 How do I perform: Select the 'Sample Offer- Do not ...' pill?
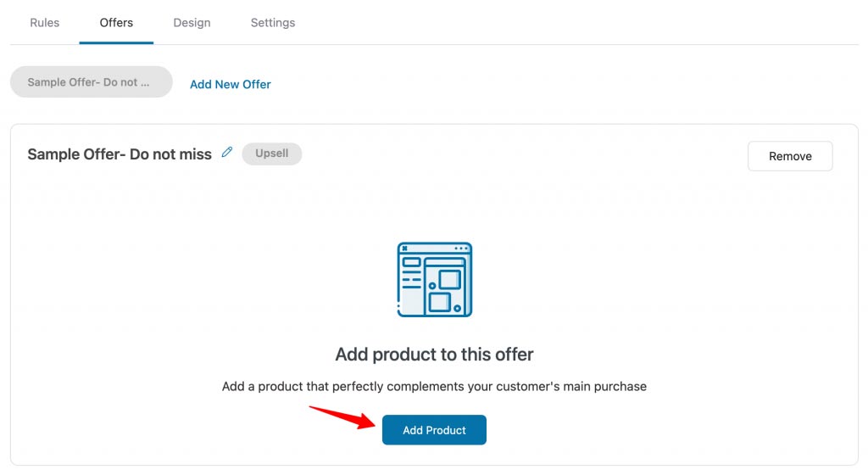pyautogui.click(x=92, y=82)
